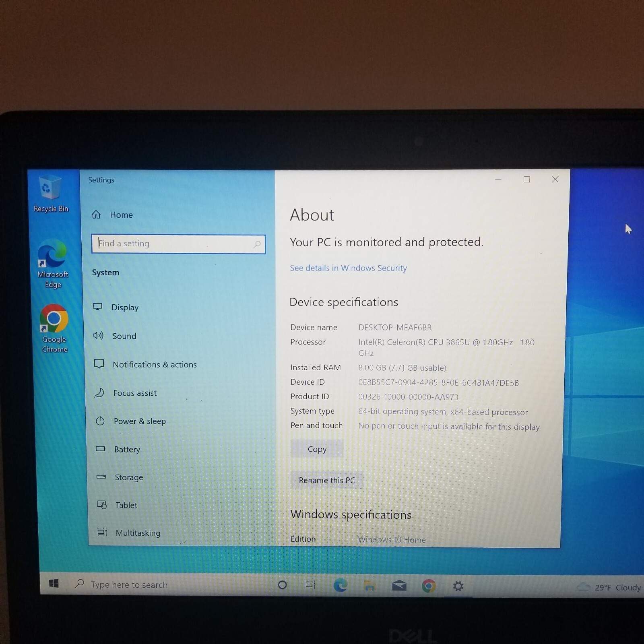Launch Google Chrome from desktop shortcut
This screenshot has width=644, height=644.
54,328
